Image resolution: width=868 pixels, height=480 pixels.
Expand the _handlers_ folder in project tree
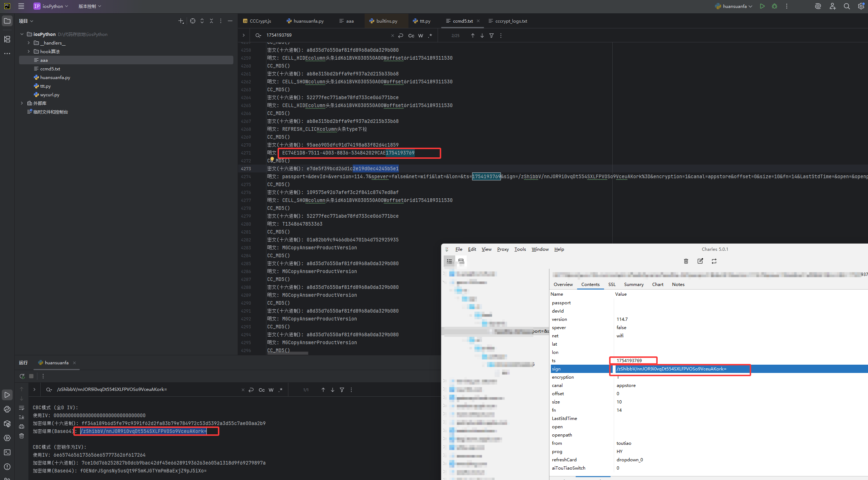tap(29, 43)
